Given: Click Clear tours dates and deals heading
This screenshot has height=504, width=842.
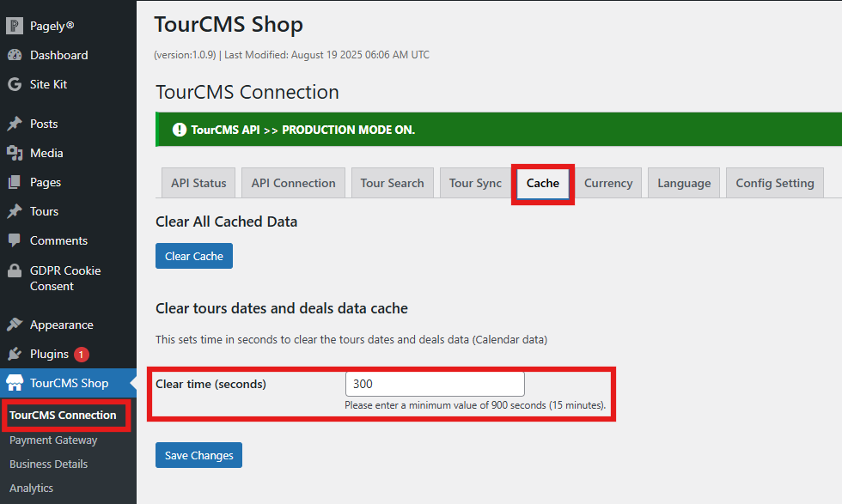Looking at the screenshot, I should (x=282, y=308).
